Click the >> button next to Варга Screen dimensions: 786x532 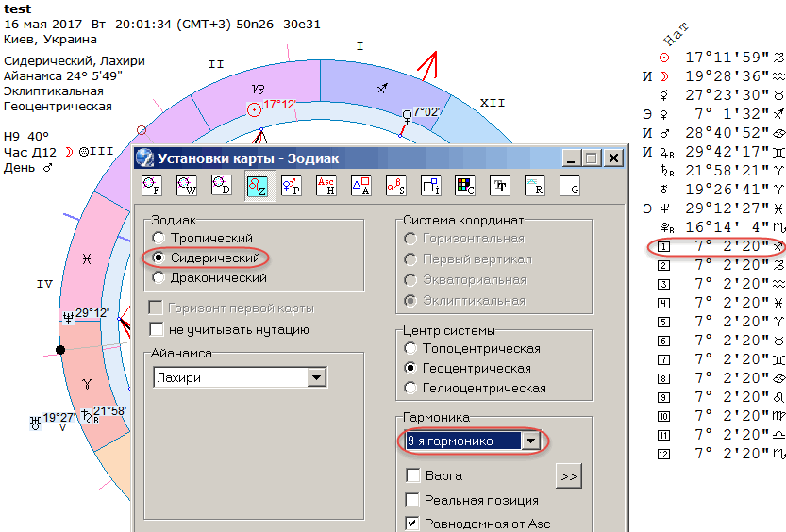pyautogui.click(x=568, y=476)
